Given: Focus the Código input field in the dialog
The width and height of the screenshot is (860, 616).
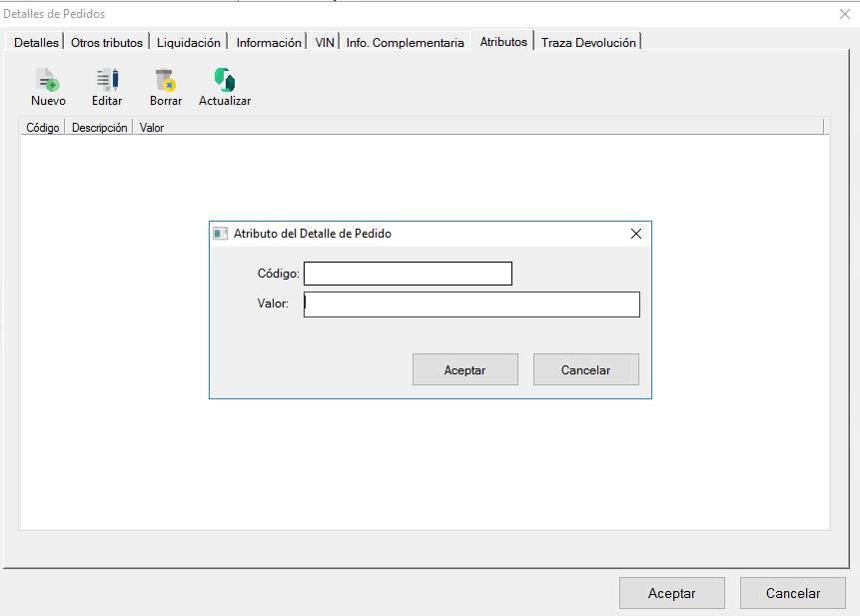Looking at the screenshot, I should 408,274.
